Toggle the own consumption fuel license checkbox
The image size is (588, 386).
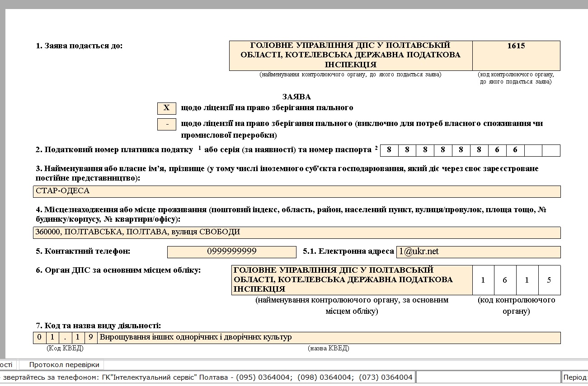click(166, 124)
